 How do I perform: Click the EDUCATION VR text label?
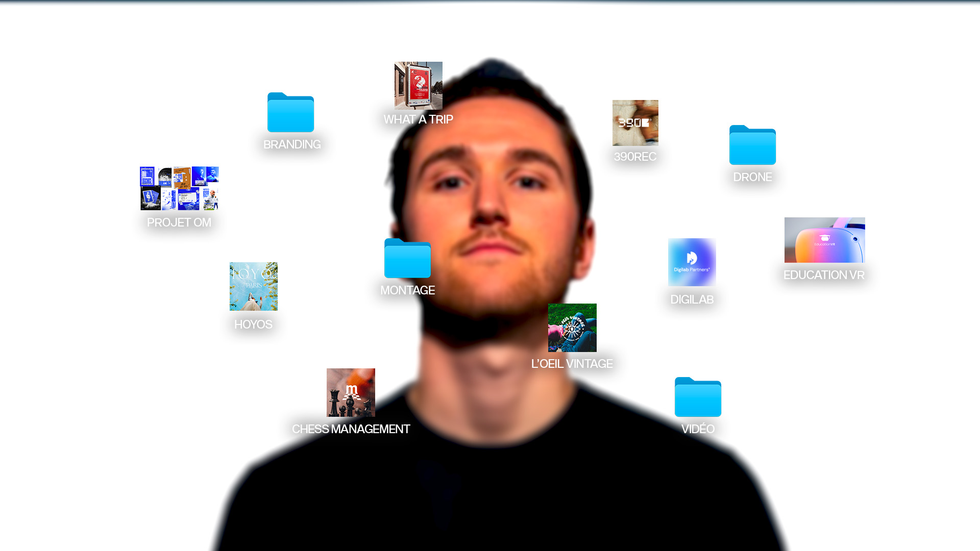tap(824, 275)
